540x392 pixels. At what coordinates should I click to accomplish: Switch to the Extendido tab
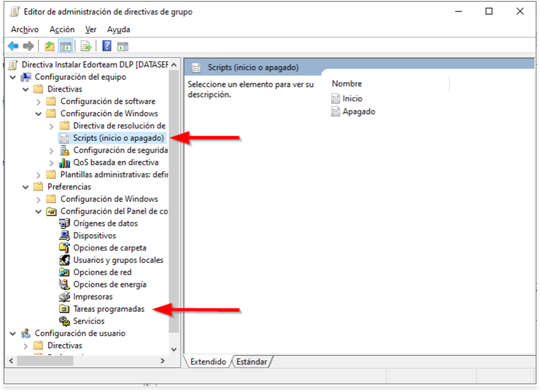(208, 362)
